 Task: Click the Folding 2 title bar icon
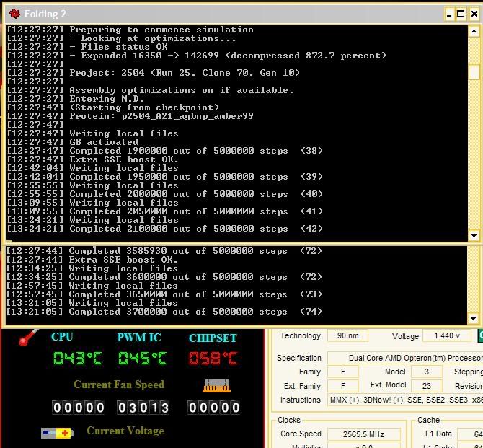click(14, 14)
